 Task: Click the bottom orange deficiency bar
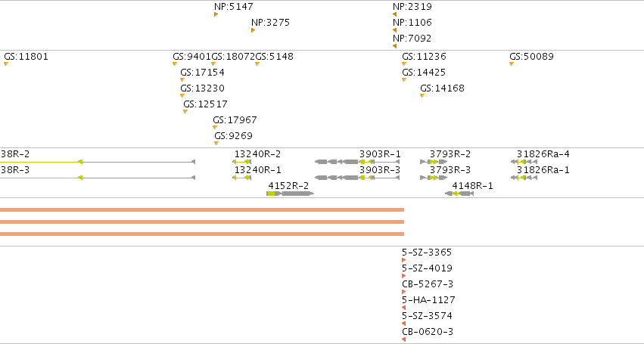click(202, 234)
